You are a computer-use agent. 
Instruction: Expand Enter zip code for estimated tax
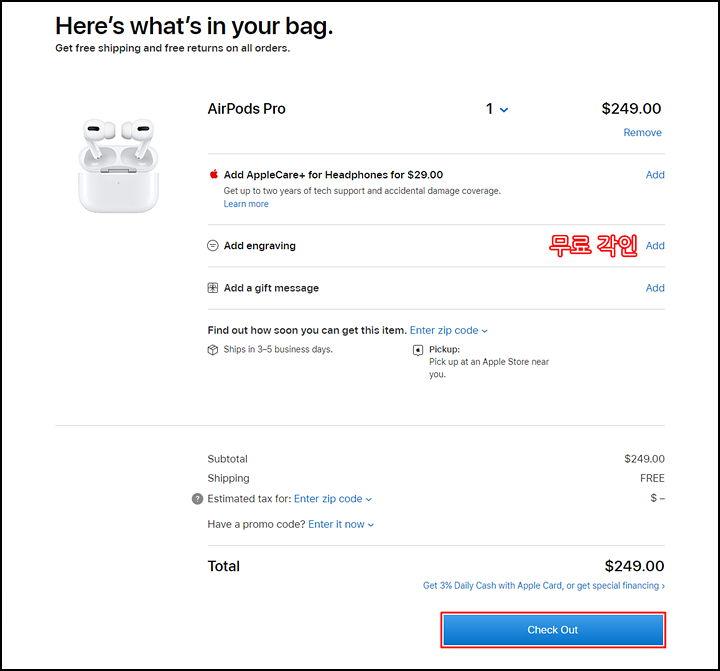click(333, 499)
